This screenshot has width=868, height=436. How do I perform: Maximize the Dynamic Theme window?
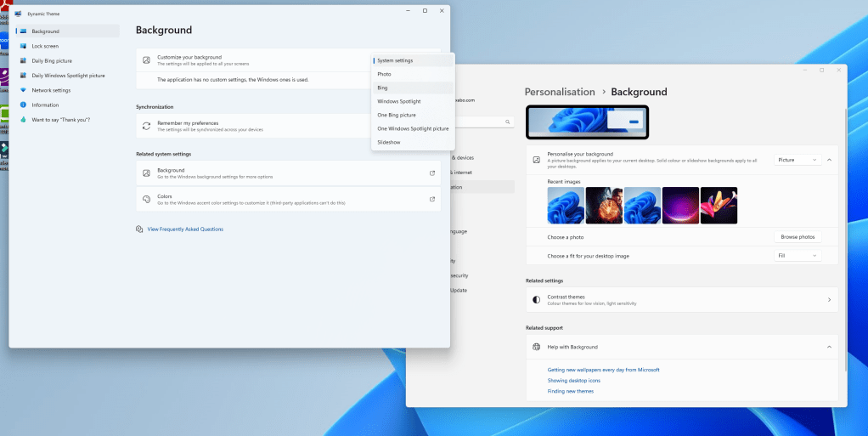(425, 10)
